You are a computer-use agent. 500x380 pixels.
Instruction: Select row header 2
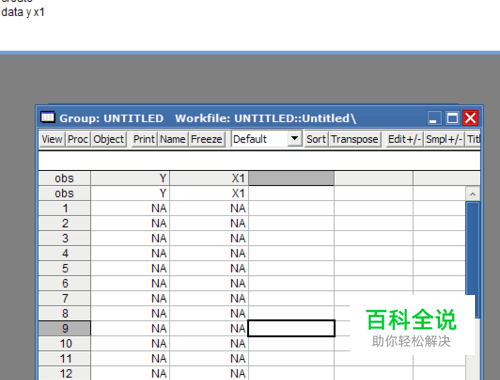coord(64,223)
